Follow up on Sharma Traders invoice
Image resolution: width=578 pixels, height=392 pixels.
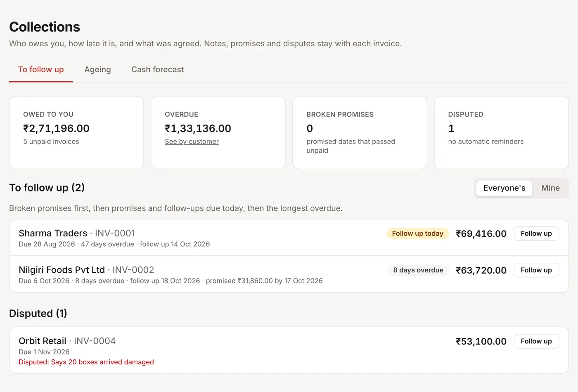pos(536,234)
